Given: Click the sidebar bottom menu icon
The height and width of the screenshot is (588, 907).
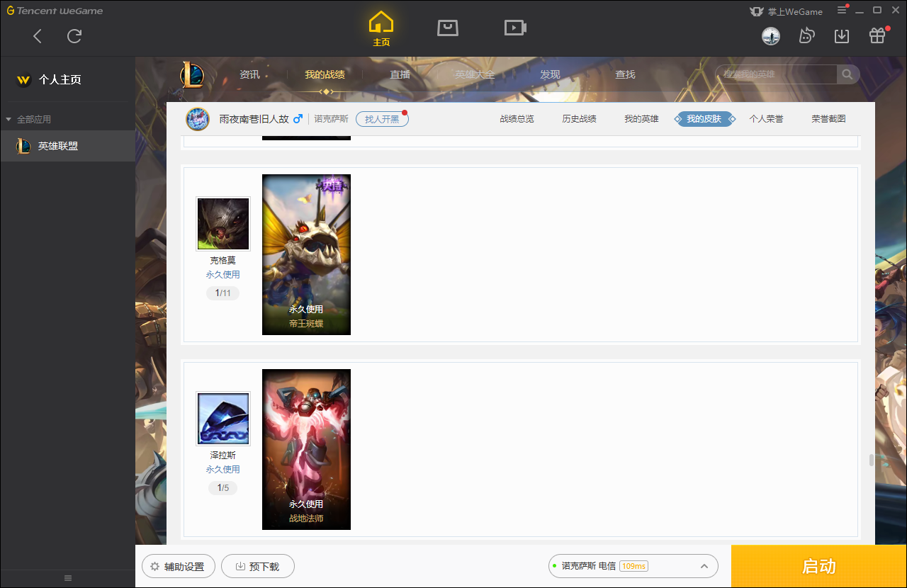Looking at the screenshot, I should click(x=68, y=578).
